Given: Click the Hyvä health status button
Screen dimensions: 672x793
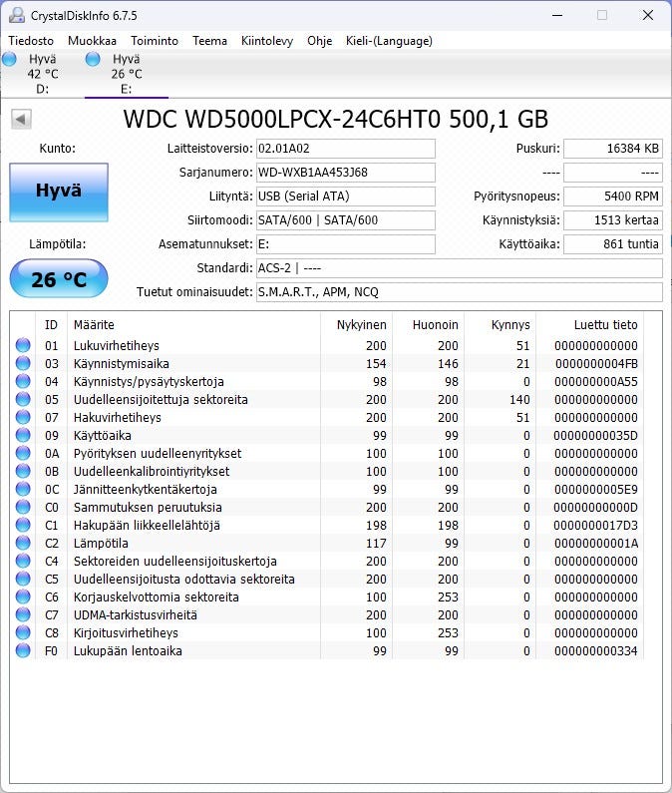Looking at the screenshot, I should [59, 192].
